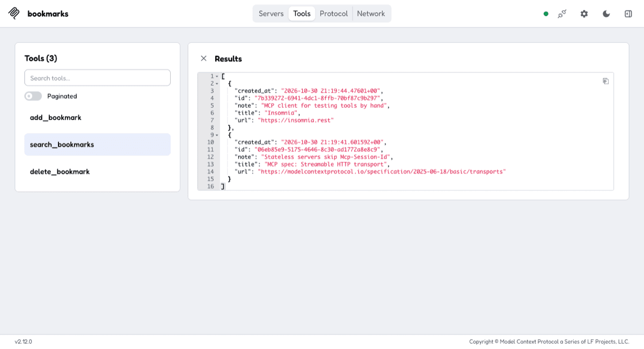Select the add_bookmark tool
The width and height of the screenshot is (644, 349).
[98, 117]
